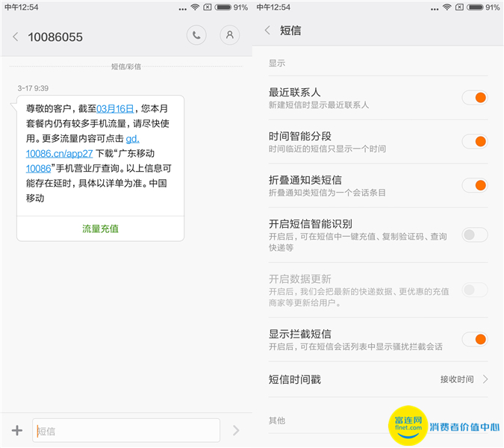Tap the three-dot indicator in the left status bar
504x448 pixels.
(183, 9)
